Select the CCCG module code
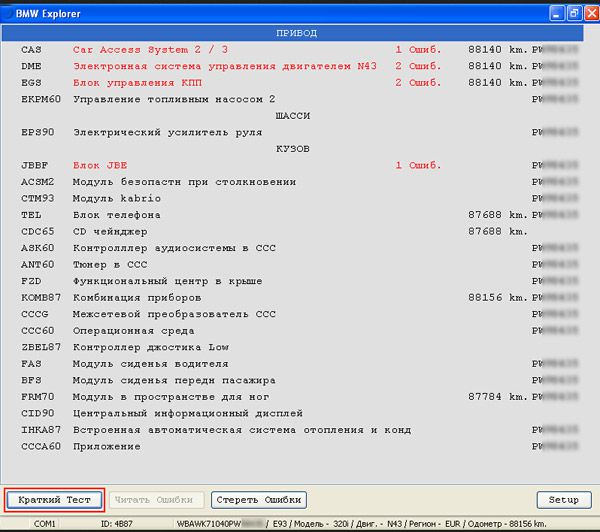600x532 pixels. click(x=34, y=314)
